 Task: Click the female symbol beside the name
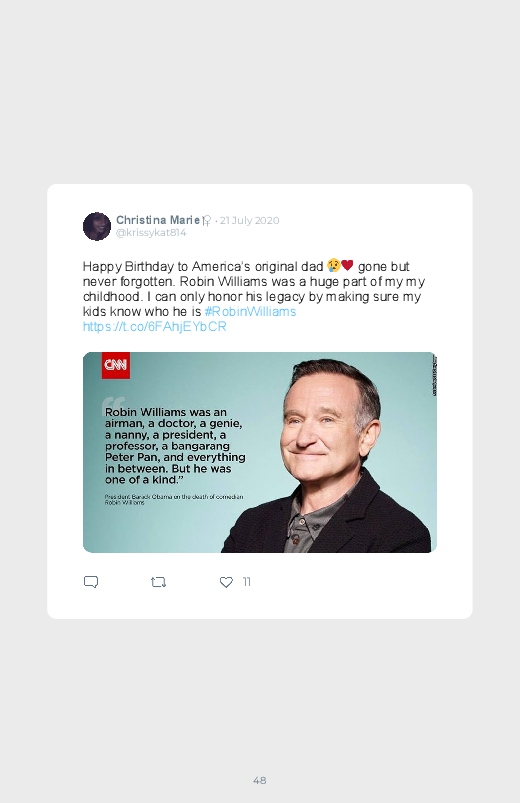tap(206, 221)
